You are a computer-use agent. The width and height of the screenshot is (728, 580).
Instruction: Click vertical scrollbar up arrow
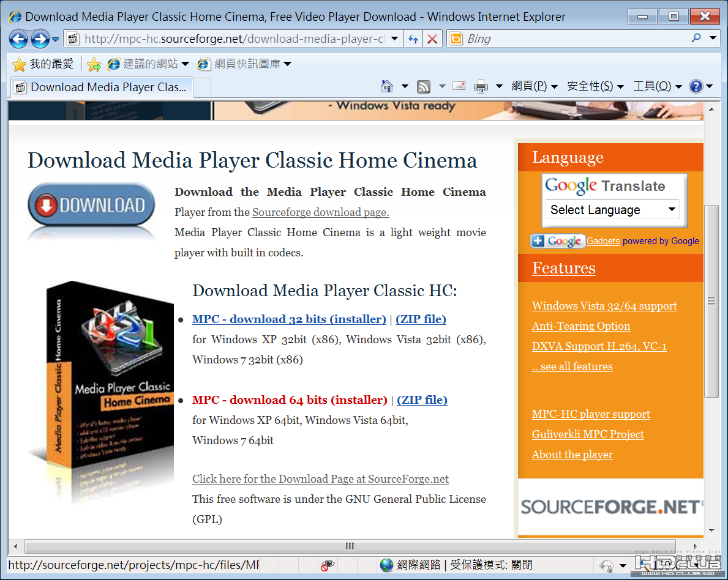[x=711, y=109]
